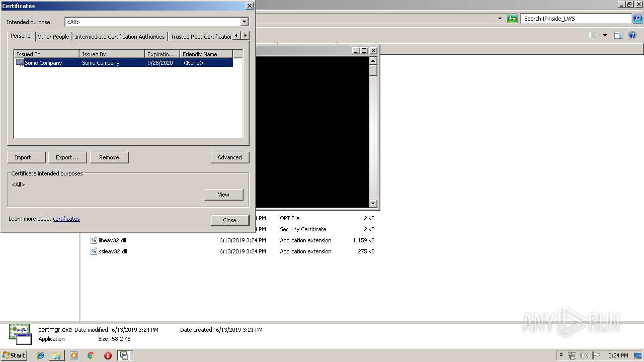Click certmgr.exe icon in details pane
This screenshot has height=362, width=644.
20,334
